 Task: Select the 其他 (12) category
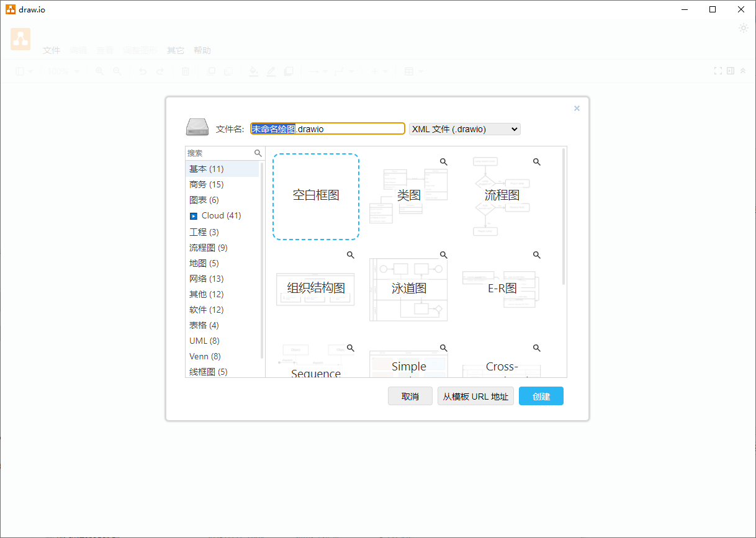click(222, 294)
